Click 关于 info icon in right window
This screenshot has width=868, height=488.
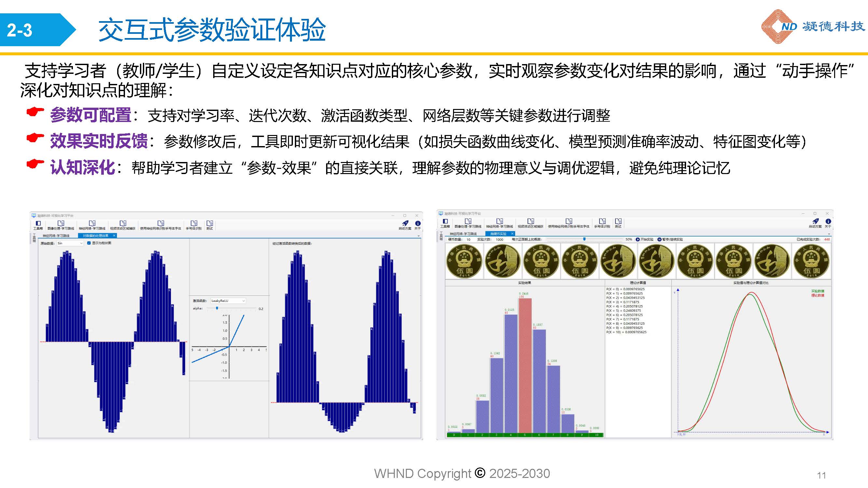[828, 222]
